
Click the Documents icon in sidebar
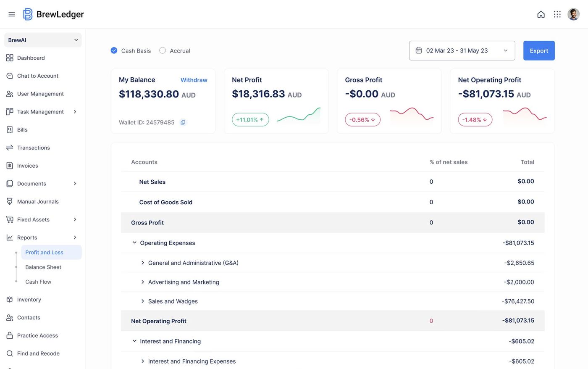10,184
